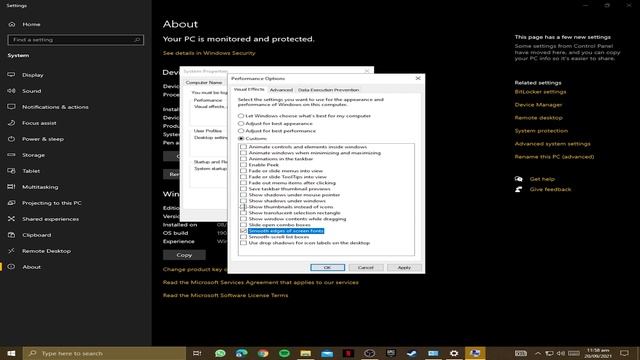Open Google Chrome from taskbar
Image resolution: width=640 pixels, height=360 pixels.
click(x=263, y=353)
